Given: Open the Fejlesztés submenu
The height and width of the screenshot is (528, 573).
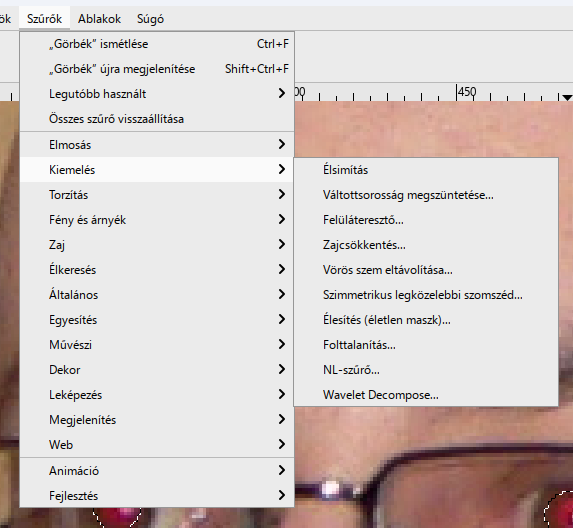Looking at the screenshot, I should click(x=157, y=496).
